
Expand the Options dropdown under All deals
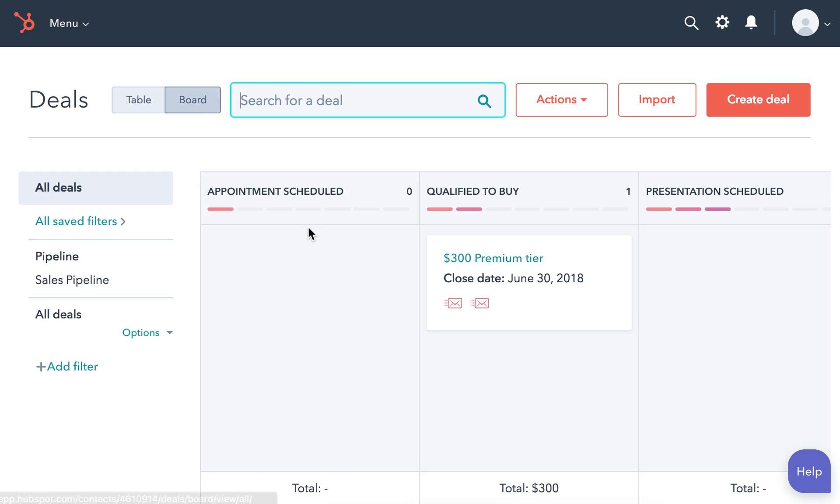pyautogui.click(x=147, y=332)
